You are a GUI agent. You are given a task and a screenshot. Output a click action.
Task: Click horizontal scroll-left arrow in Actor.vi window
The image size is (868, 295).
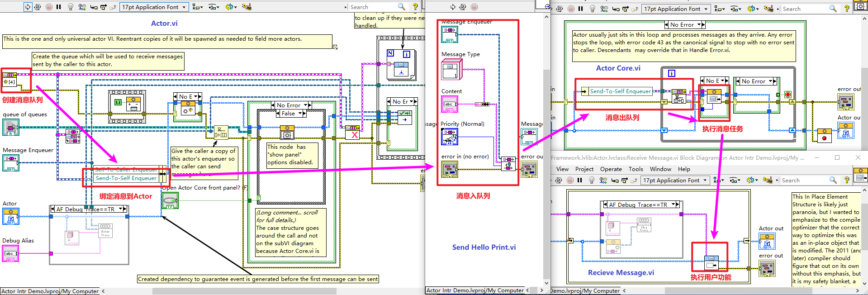[x=103, y=291]
